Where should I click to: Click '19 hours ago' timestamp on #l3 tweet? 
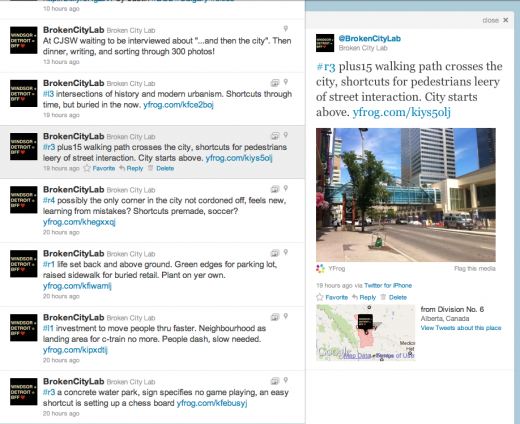click(61, 115)
